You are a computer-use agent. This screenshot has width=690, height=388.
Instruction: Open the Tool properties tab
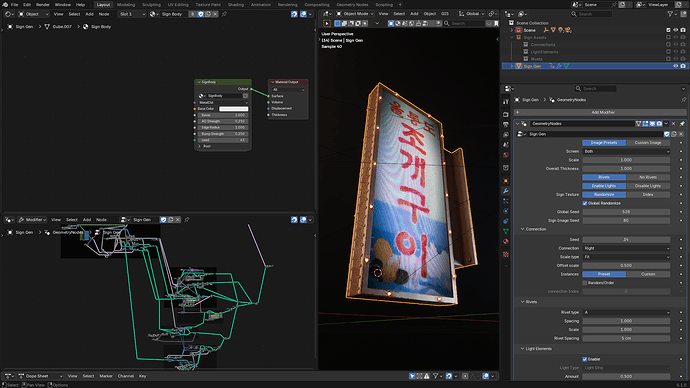tap(506, 102)
